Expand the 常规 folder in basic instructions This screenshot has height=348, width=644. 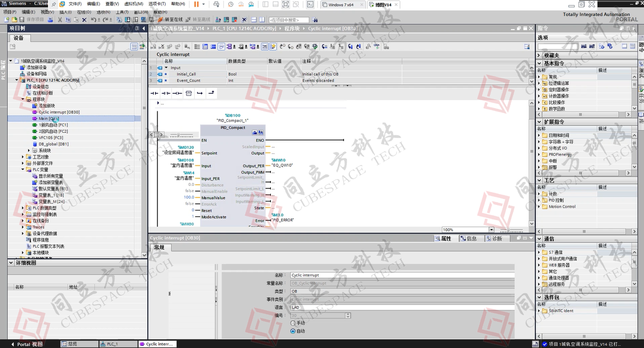pos(539,77)
